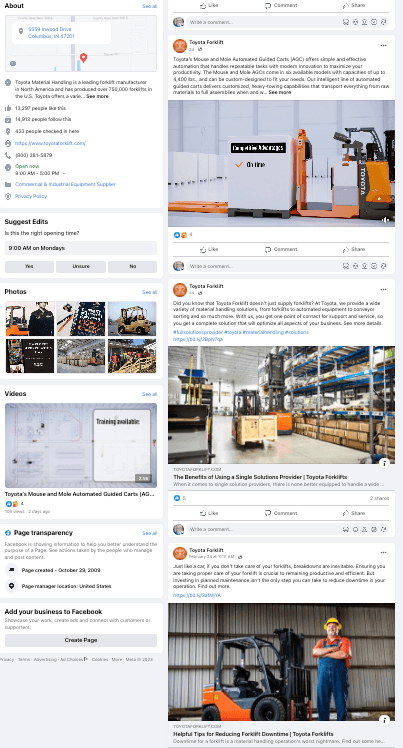Image resolution: width=403 pixels, height=748 pixels.
Task: Click the Terms link in the footer
Action: [24, 659]
